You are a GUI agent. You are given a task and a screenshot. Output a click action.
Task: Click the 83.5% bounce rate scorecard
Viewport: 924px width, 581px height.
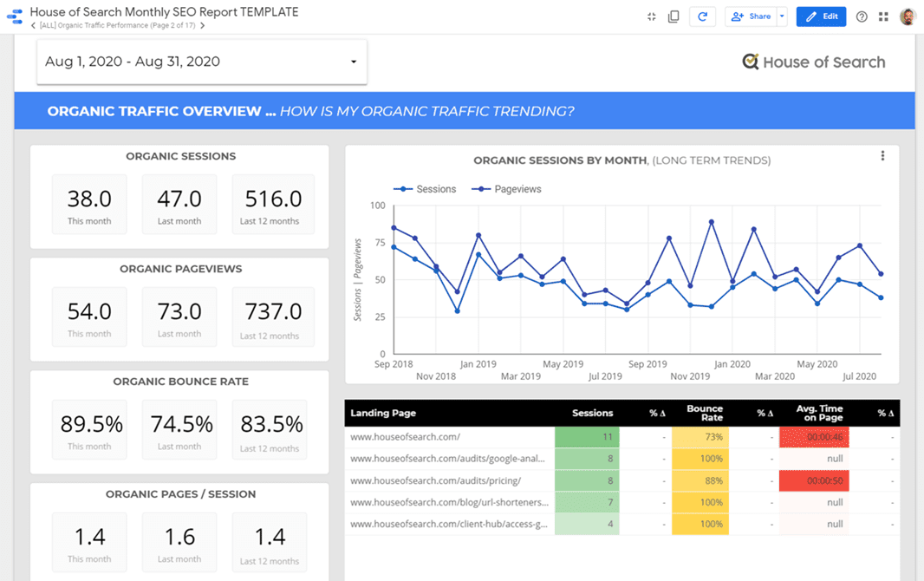click(271, 429)
